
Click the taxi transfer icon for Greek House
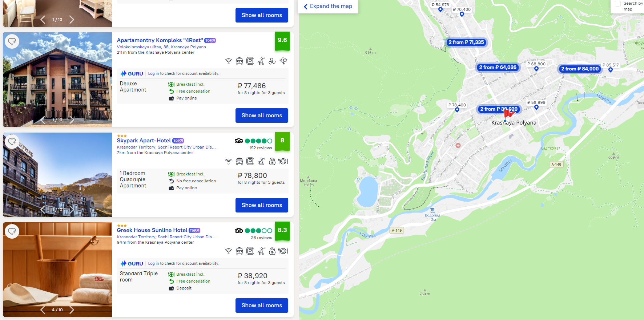click(x=239, y=251)
